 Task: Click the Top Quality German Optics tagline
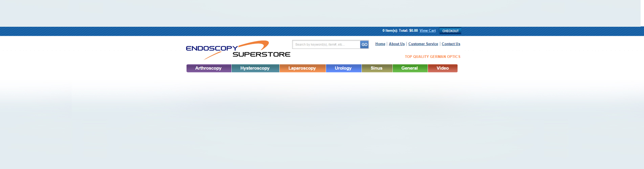[432, 57]
